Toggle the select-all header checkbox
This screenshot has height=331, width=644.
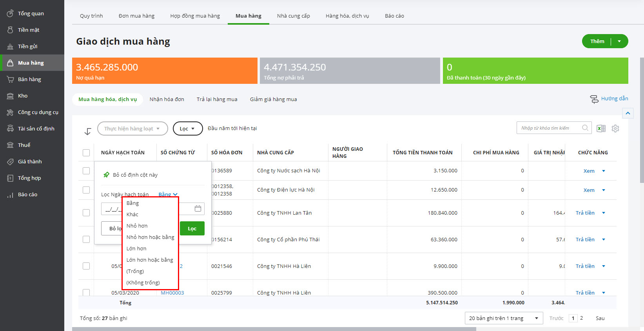[86, 153]
